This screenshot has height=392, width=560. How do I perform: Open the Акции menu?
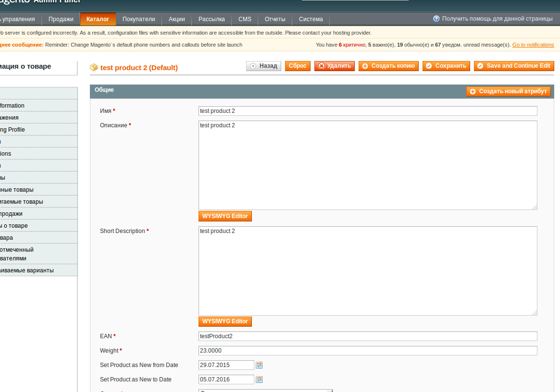coord(176,19)
